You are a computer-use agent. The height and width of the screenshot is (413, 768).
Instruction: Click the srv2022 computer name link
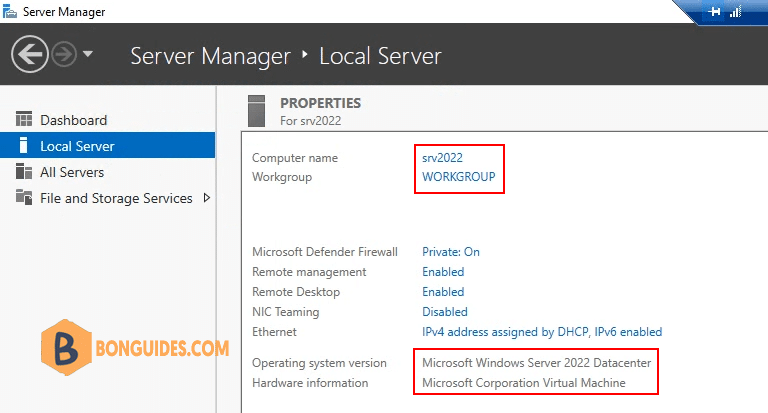click(x=442, y=158)
